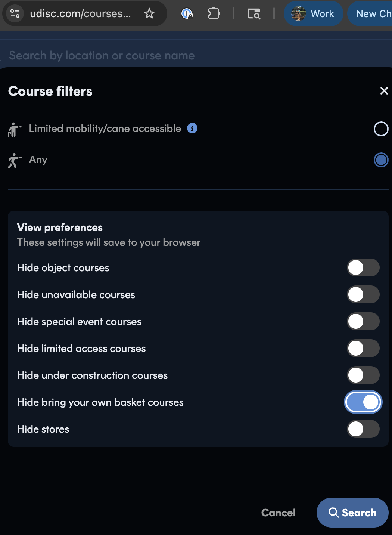
Task: Enable Hide under construction courses switch
Action: (363, 375)
